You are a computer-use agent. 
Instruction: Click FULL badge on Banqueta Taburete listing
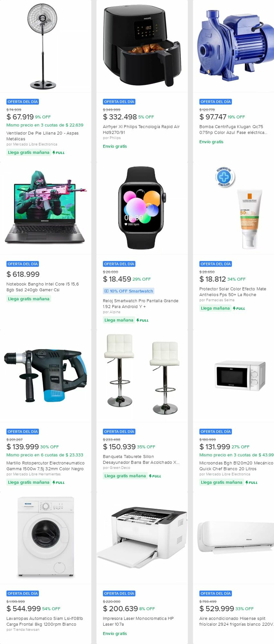point(155,476)
